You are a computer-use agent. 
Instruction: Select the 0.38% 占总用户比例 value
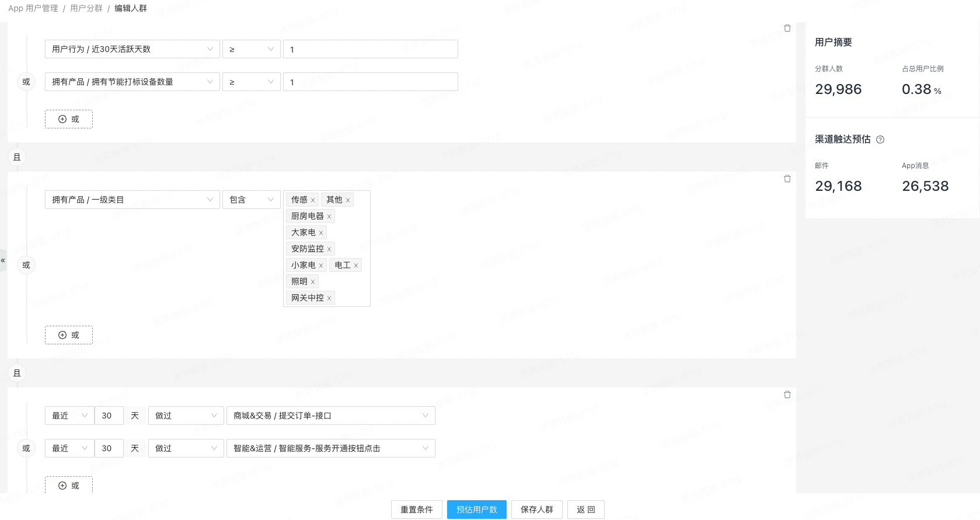(922, 89)
